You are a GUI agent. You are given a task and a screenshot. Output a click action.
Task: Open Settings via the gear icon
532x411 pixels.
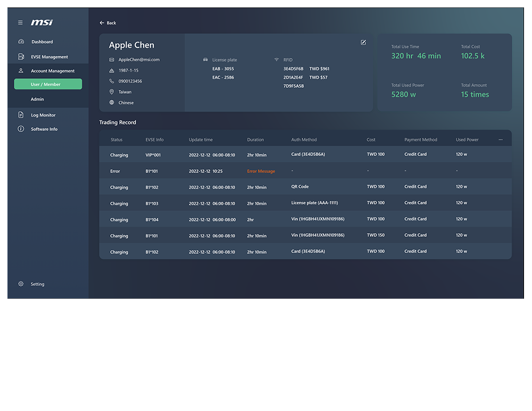(x=20, y=284)
